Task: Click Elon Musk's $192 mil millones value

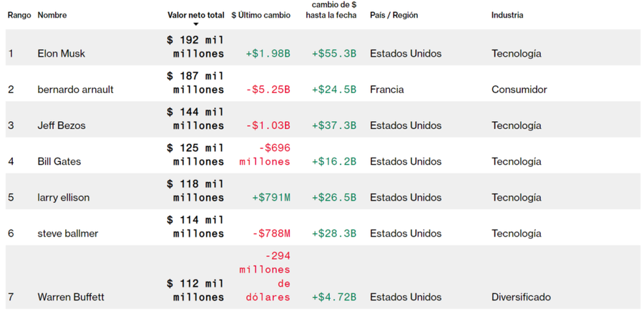Action: click(195, 47)
